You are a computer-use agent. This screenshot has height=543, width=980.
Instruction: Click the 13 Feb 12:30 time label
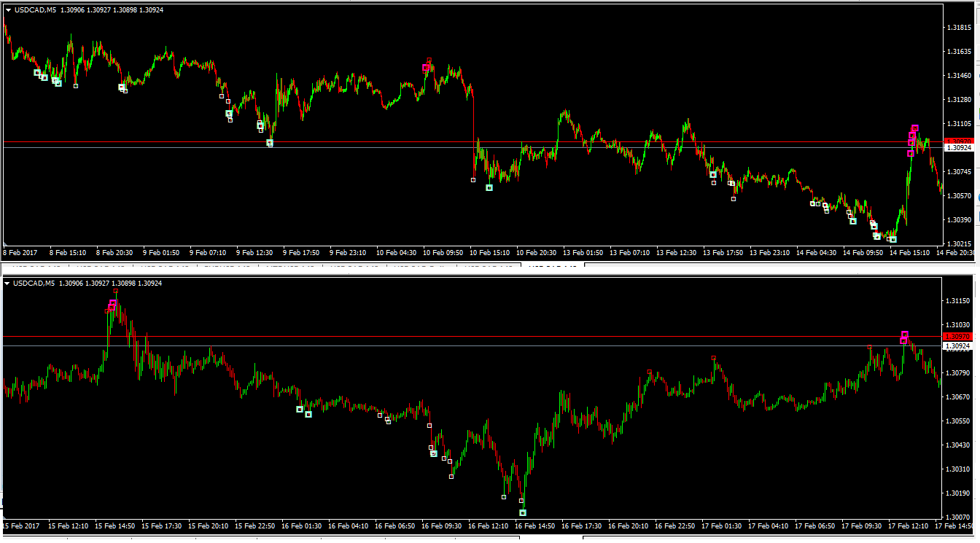click(x=677, y=253)
